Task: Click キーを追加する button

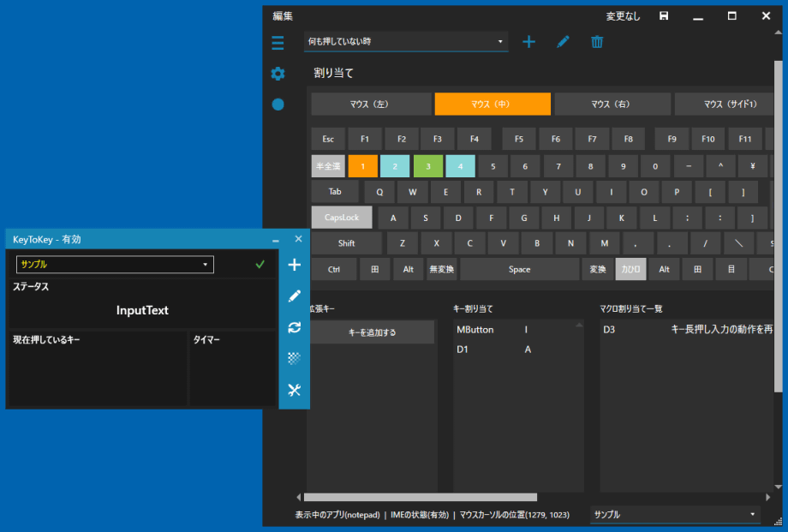Action: (372, 332)
